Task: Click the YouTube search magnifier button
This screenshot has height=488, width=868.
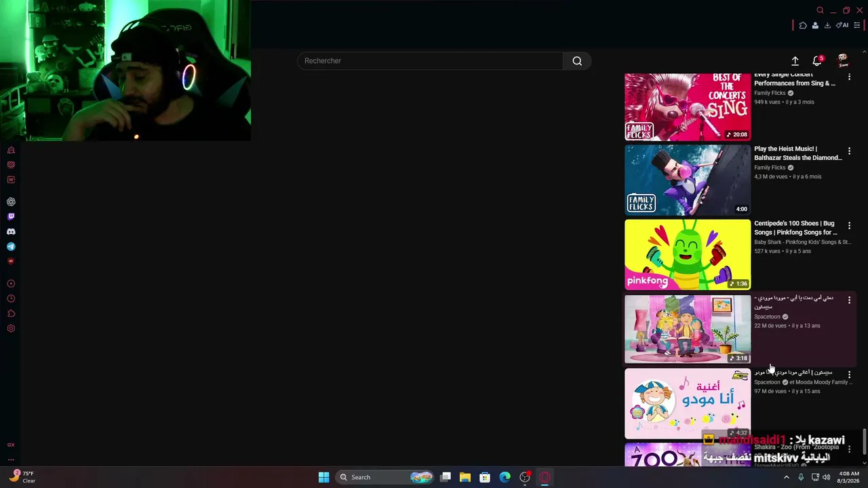Action: pyautogui.click(x=577, y=61)
